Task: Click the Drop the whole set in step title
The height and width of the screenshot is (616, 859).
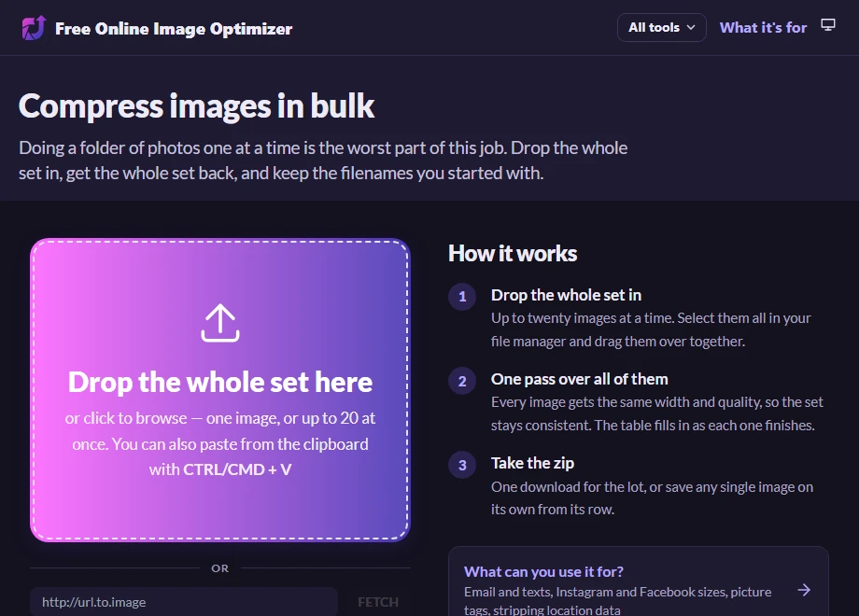Action: (566, 295)
